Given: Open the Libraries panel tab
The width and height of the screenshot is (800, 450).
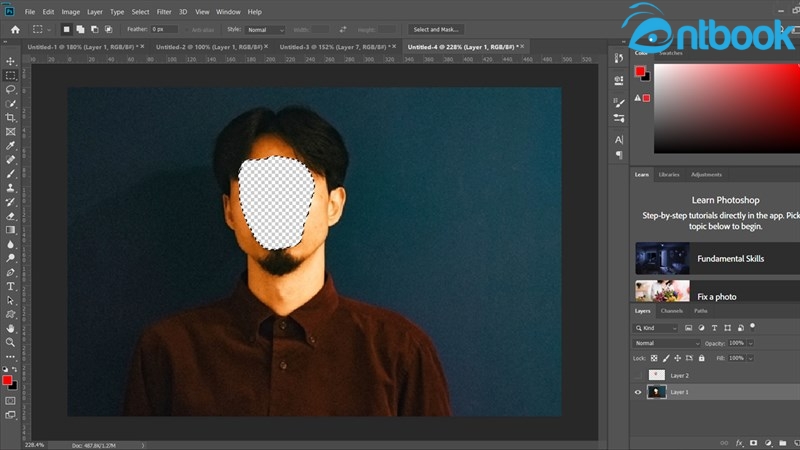Looking at the screenshot, I should tap(669, 174).
